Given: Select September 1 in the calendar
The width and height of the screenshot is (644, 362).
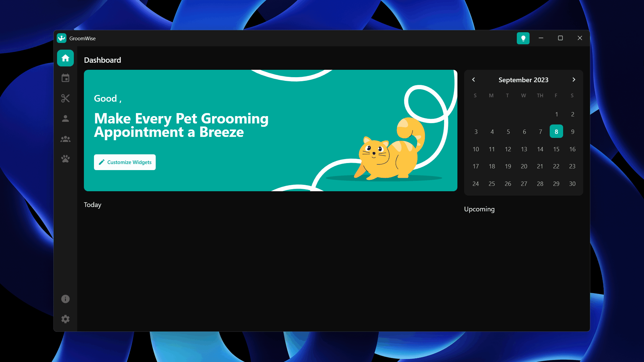Looking at the screenshot, I should [556, 114].
